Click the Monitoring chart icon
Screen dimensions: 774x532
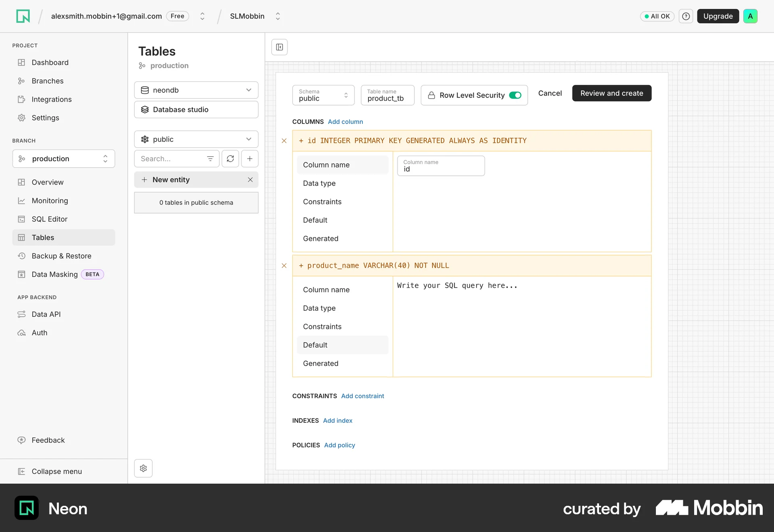click(21, 201)
